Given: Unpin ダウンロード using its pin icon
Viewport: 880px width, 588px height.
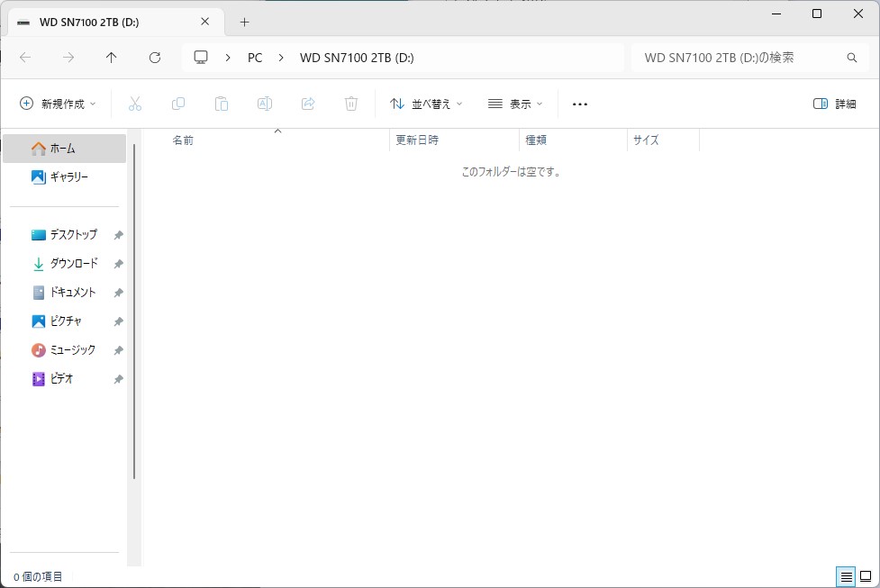Looking at the screenshot, I should [x=118, y=264].
